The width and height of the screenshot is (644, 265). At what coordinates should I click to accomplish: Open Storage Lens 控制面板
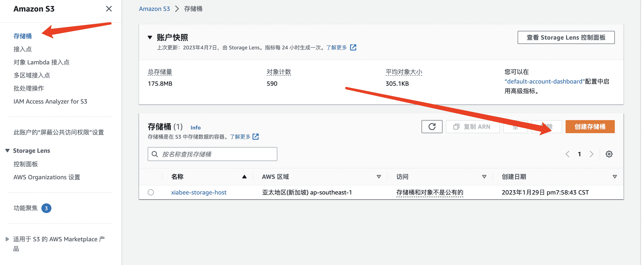25,164
